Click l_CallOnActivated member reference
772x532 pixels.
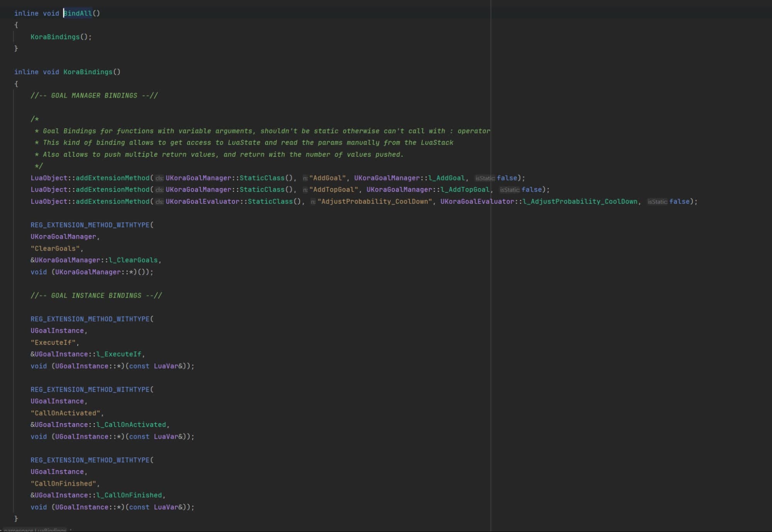131,425
